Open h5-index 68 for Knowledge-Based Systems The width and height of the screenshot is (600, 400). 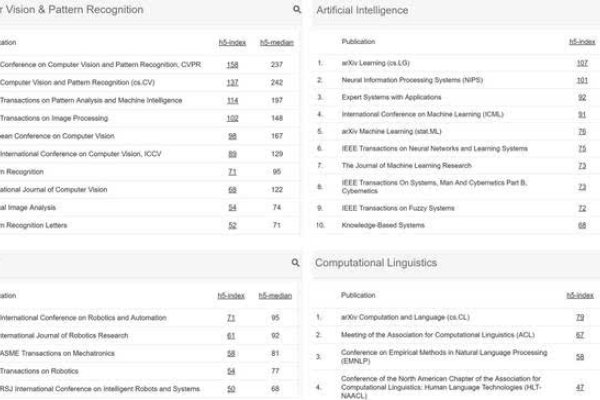582,226
